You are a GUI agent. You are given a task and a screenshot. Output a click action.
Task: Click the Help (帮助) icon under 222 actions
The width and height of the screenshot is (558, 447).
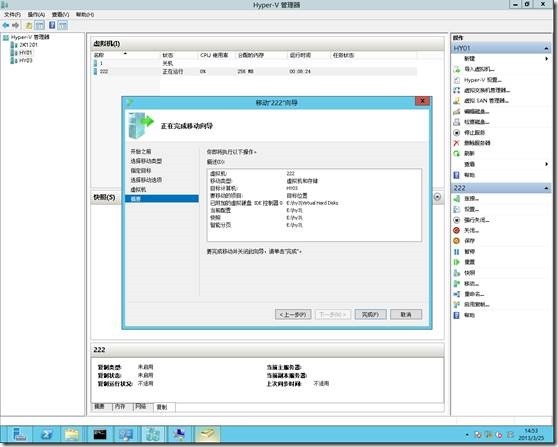point(457,315)
